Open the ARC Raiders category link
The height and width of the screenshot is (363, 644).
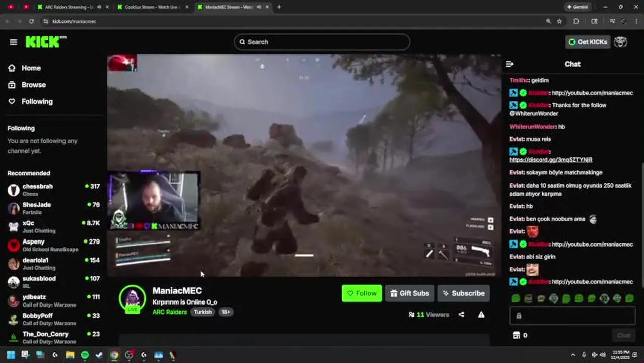click(169, 312)
